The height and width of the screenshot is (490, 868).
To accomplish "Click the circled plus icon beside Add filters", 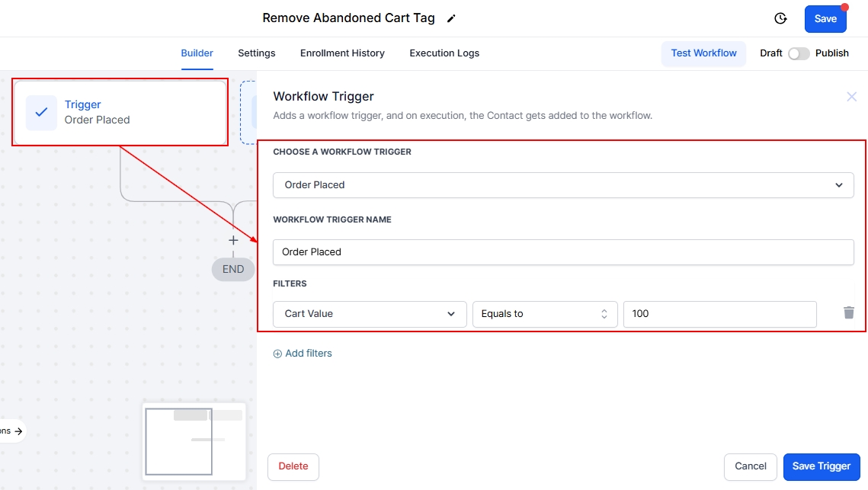I will 277,354.
